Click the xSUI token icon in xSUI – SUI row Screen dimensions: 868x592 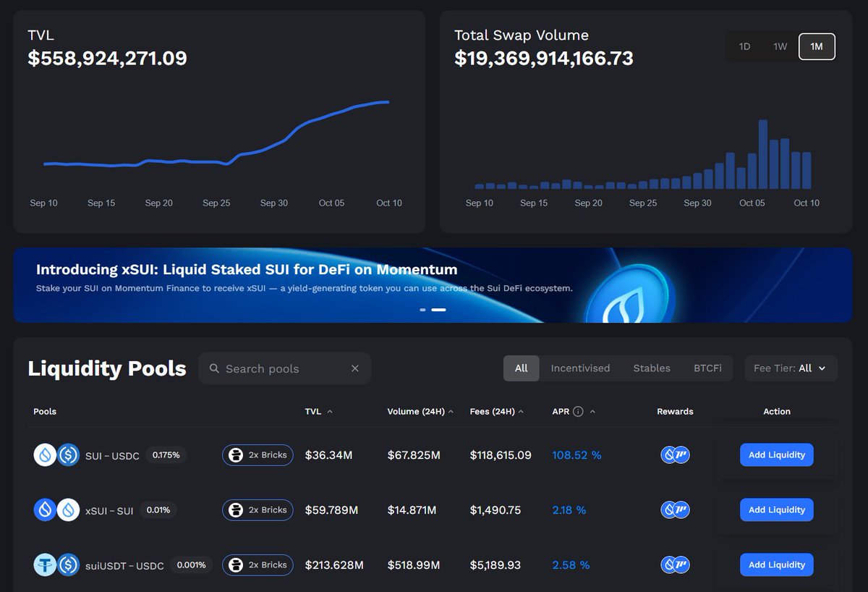pyautogui.click(x=45, y=509)
